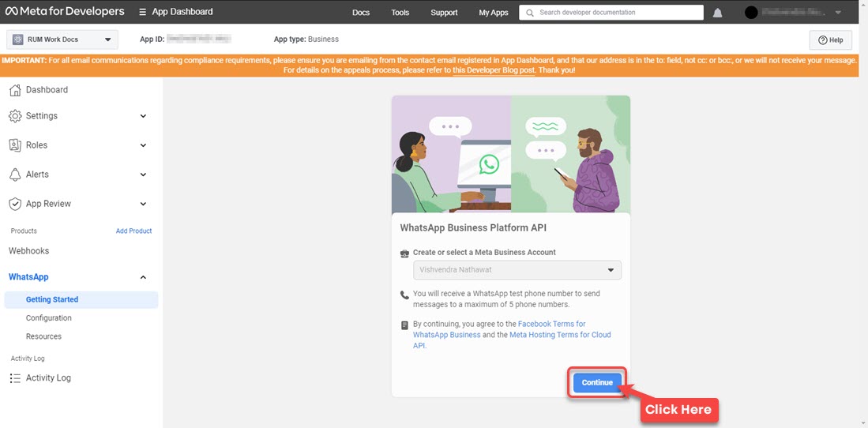Viewport: 868px width, 428px height.
Task: Expand the Settings section chevron
Action: click(x=144, y=116)
